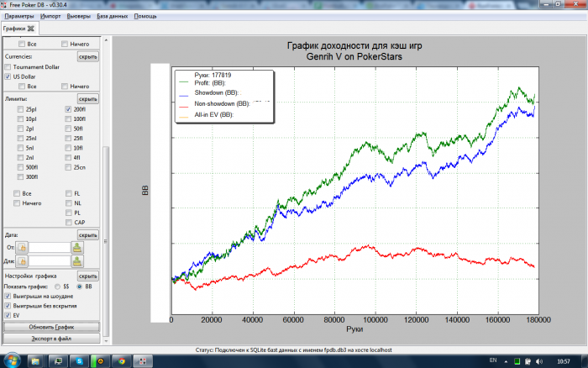
Task: Check the 500fl limit checkbox
Action: pos(20,167)
